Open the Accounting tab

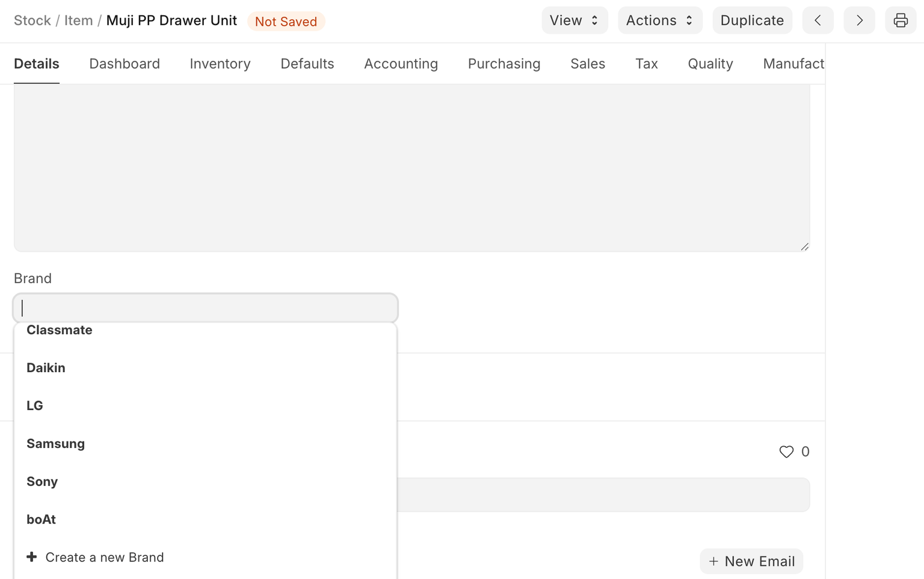401,64
